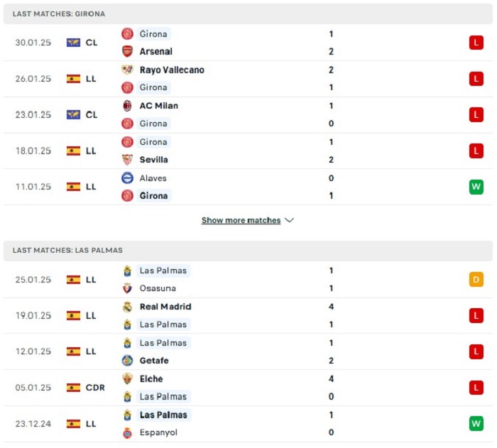Click CL competition flag on 30.01.25 row
Screen dimensions: 497x448
point(73,43)
